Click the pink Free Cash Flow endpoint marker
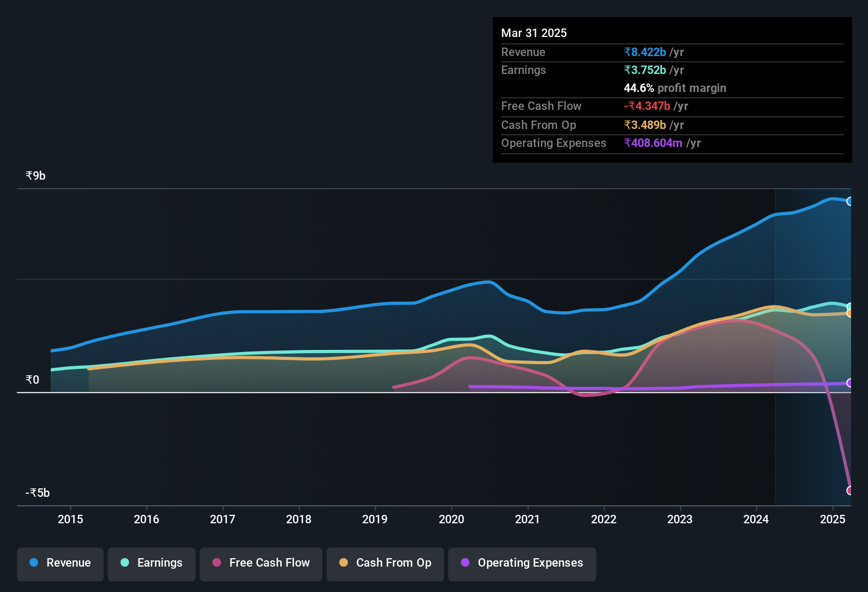 click(x=850, y=491)
